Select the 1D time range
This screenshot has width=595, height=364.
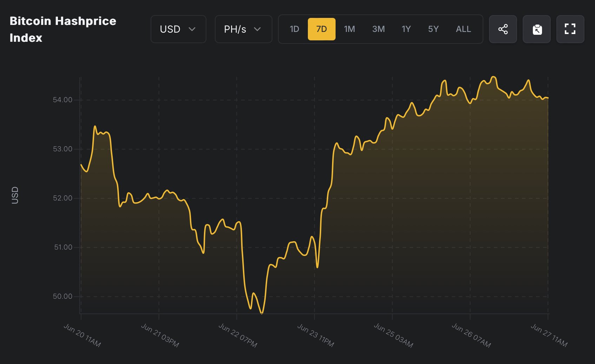tap(294, 29)
